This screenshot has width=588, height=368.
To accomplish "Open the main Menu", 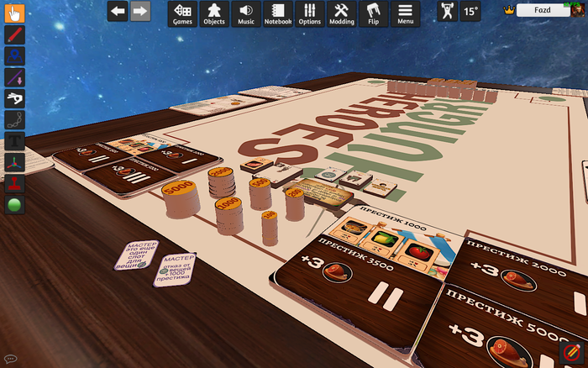I will (x=406, y=14).
